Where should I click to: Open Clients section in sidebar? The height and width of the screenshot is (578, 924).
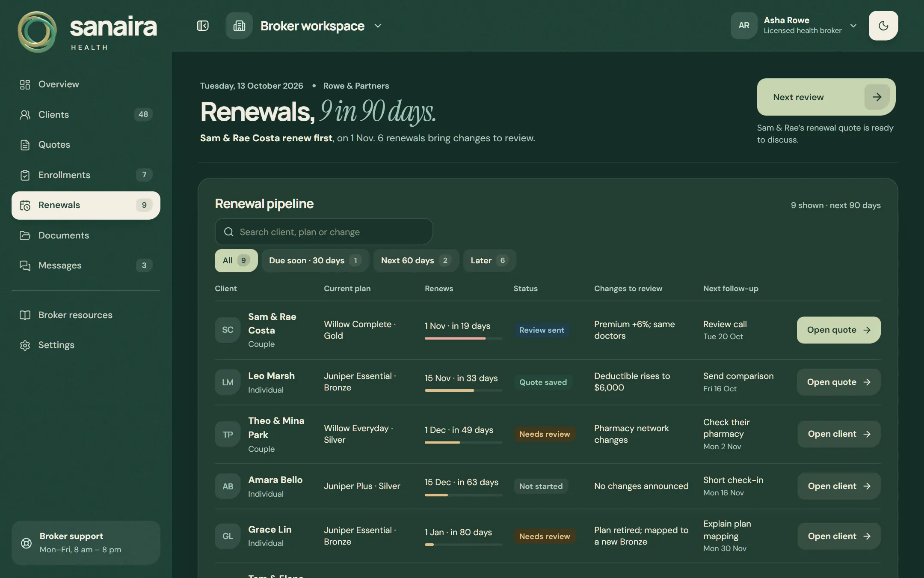86,114
